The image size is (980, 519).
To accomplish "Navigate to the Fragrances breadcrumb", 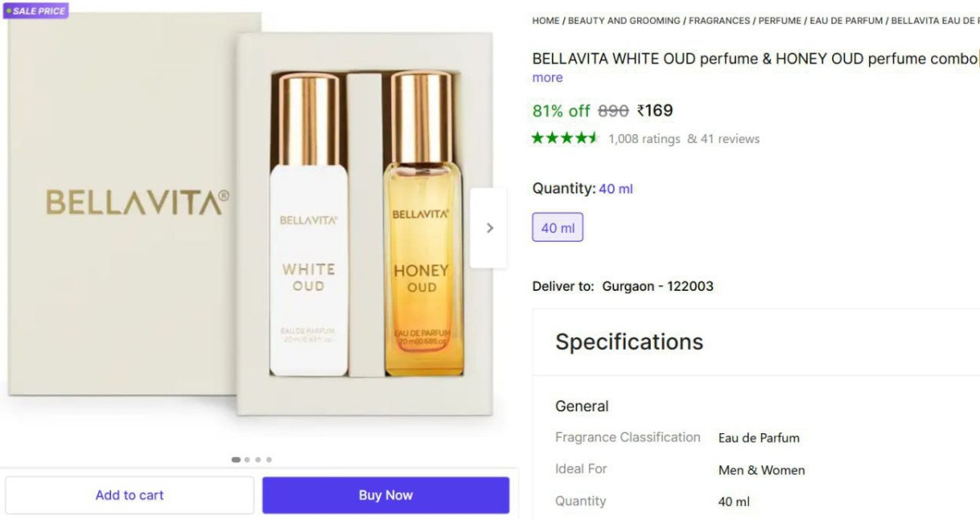I will tap(719, 20).
